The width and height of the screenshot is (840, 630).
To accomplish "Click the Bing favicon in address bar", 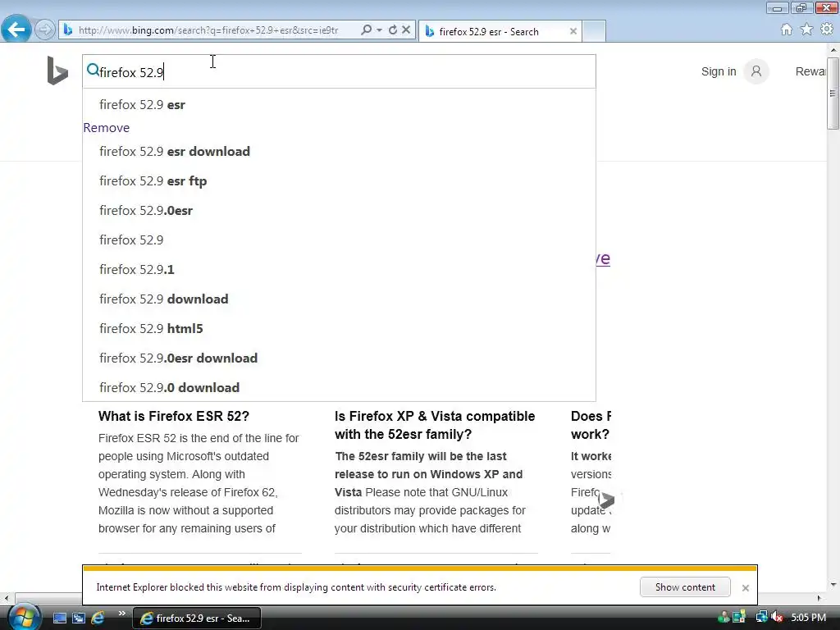I will point(68,30).
